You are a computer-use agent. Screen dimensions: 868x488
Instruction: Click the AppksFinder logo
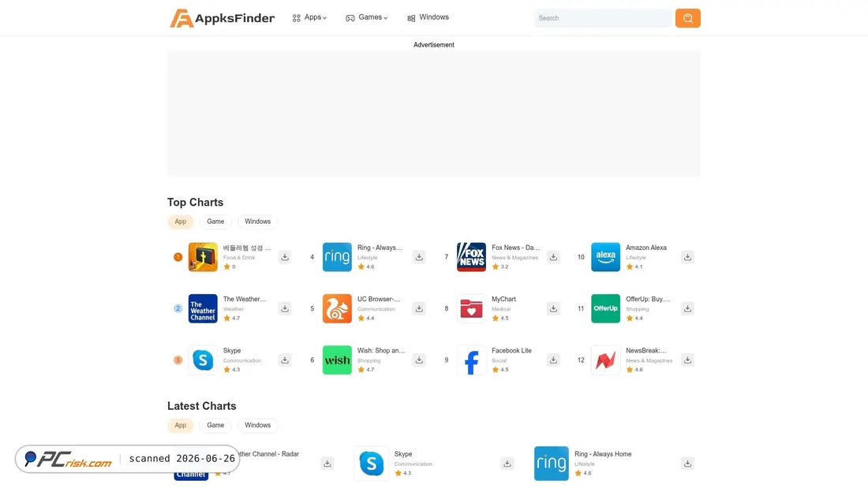point(222,18)
